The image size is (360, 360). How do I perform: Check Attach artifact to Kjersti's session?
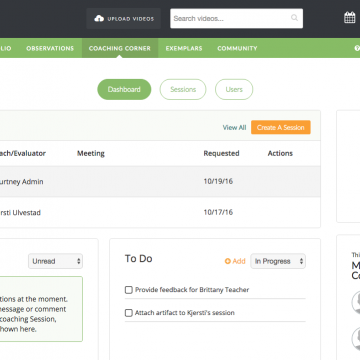[x=129, y=313]
